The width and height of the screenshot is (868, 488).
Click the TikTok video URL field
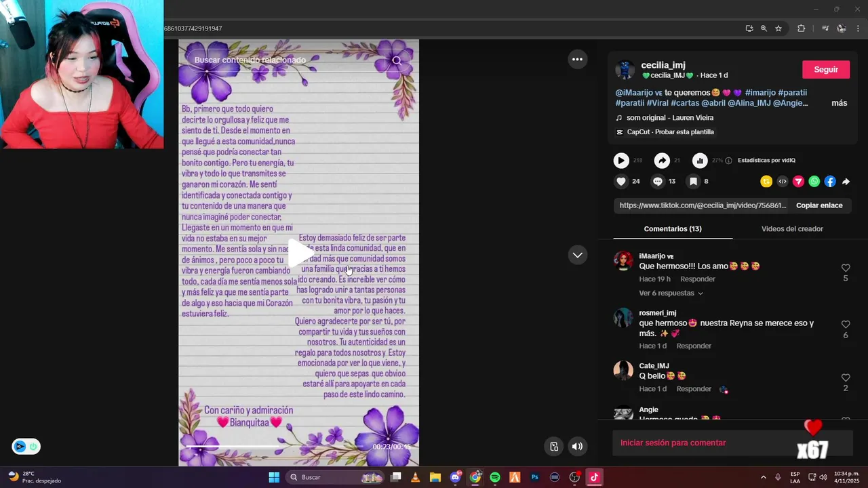[703, 205]
